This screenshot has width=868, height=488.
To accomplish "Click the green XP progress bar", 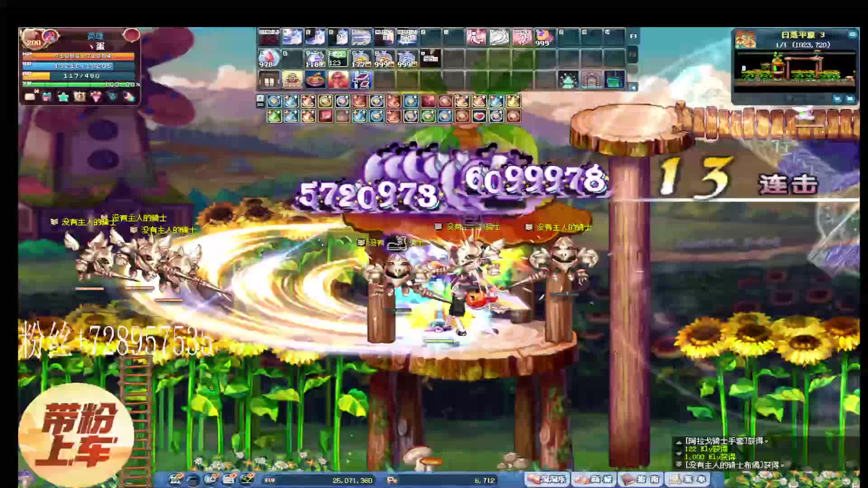I will click(77, 84).
